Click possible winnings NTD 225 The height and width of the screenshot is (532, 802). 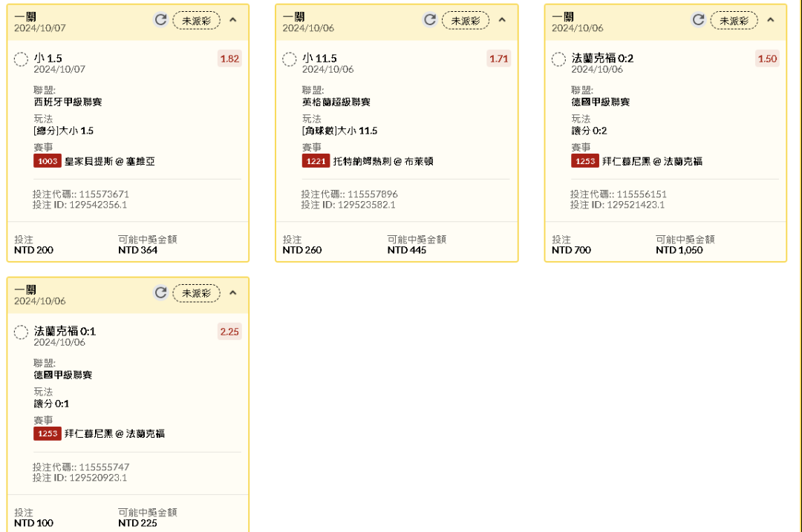point(137,523)
